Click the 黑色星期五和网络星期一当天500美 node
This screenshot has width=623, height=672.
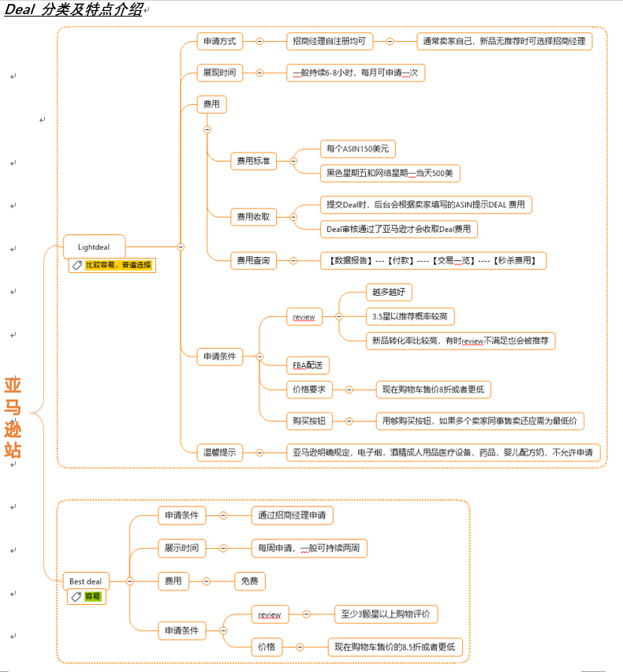(390, 174)
